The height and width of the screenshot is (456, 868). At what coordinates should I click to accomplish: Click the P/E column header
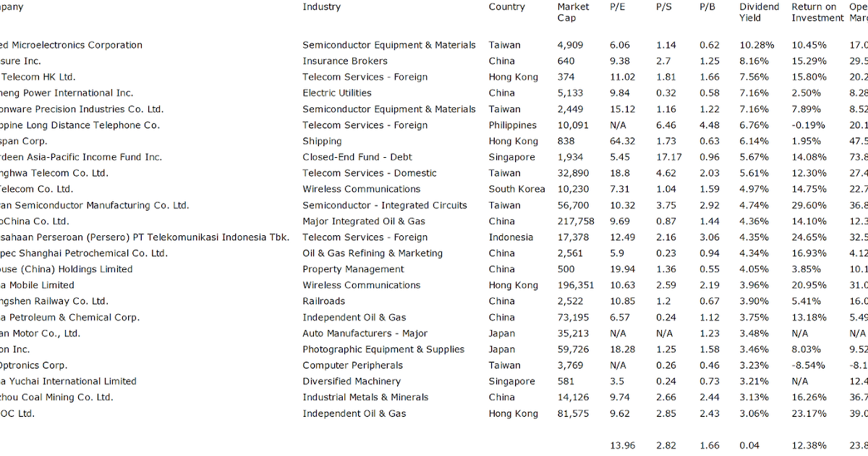point(618,7)
